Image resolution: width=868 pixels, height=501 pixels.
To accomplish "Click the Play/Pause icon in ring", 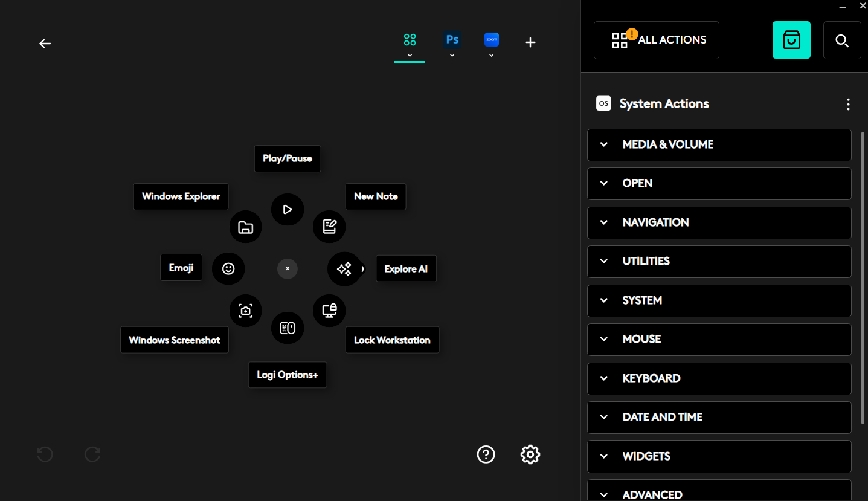I will point(288,209).
